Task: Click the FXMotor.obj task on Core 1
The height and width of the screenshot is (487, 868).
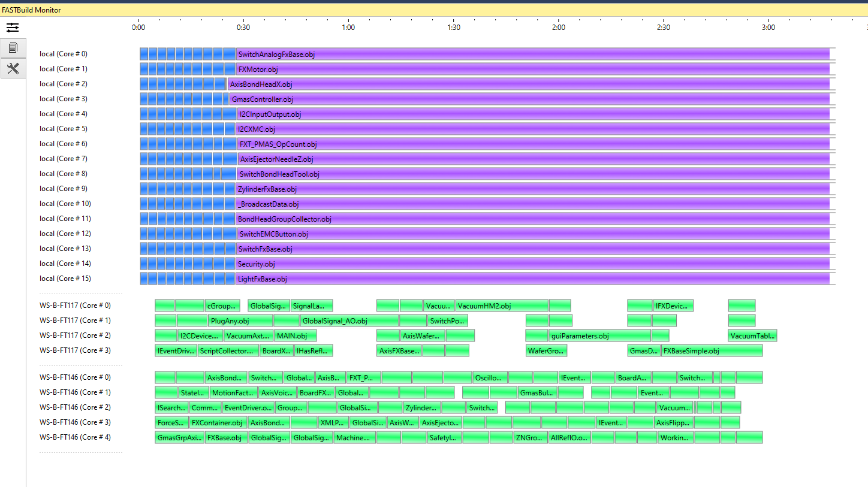Action: point(420,69)
